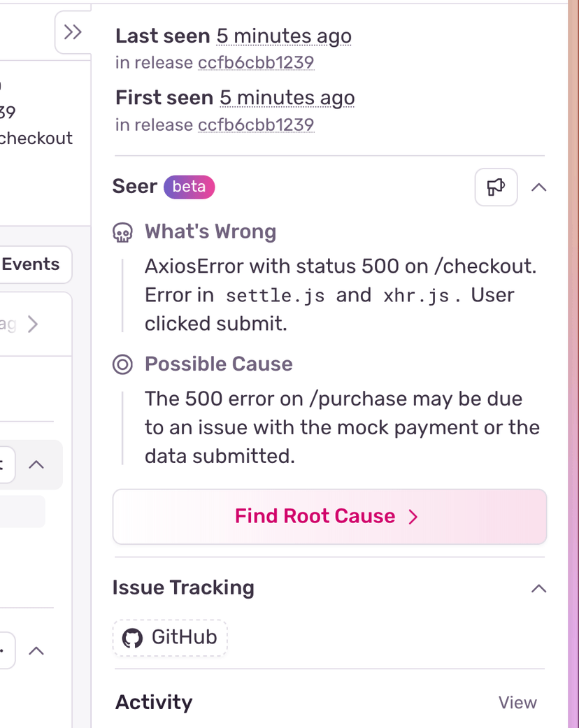This screenshot has width=579, height=728.
Task: Open the Activity View link
Action: coord(517,702)
